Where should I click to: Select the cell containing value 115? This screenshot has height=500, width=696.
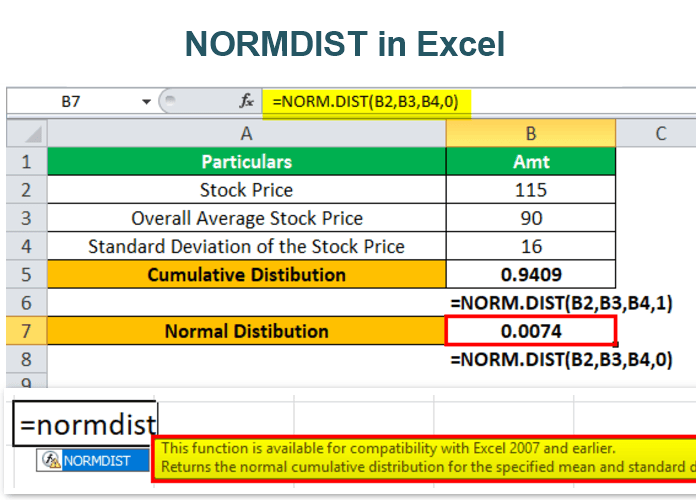(x=531, y=189)
